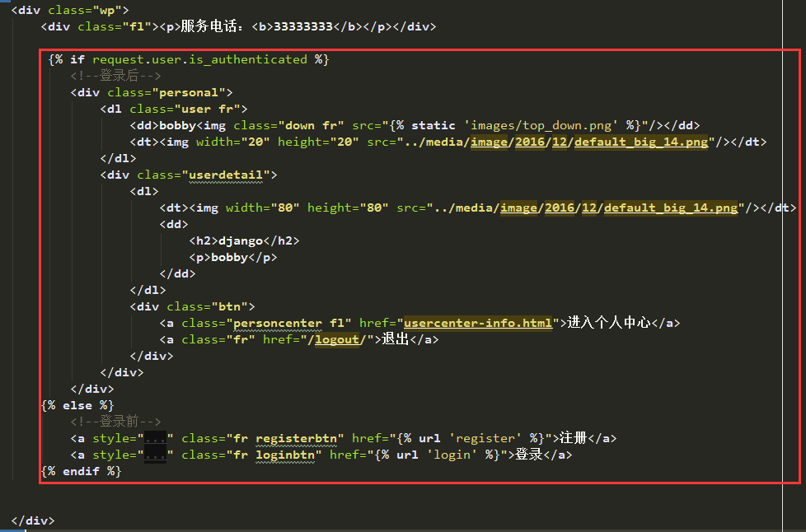Click the height="20" attribute

pyautogui.click(x=318, y=142)
